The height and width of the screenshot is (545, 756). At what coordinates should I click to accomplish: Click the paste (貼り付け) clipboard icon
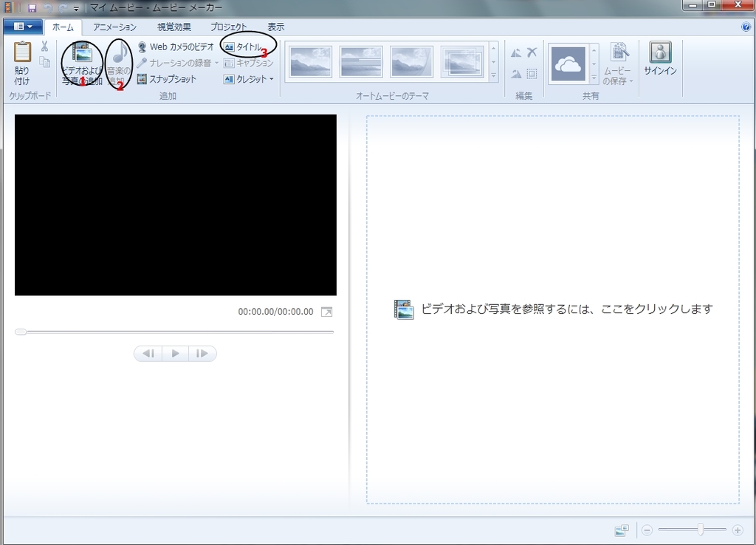(x=22, y=53)
